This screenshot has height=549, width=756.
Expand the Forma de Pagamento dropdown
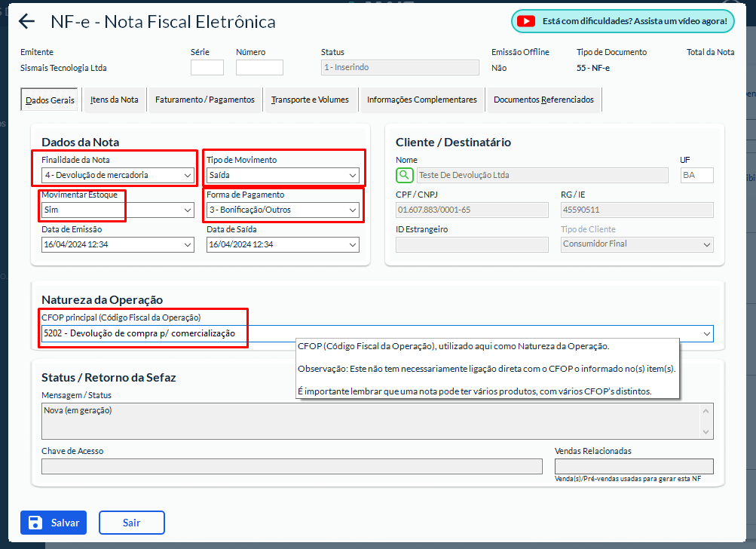pos(283,210)
